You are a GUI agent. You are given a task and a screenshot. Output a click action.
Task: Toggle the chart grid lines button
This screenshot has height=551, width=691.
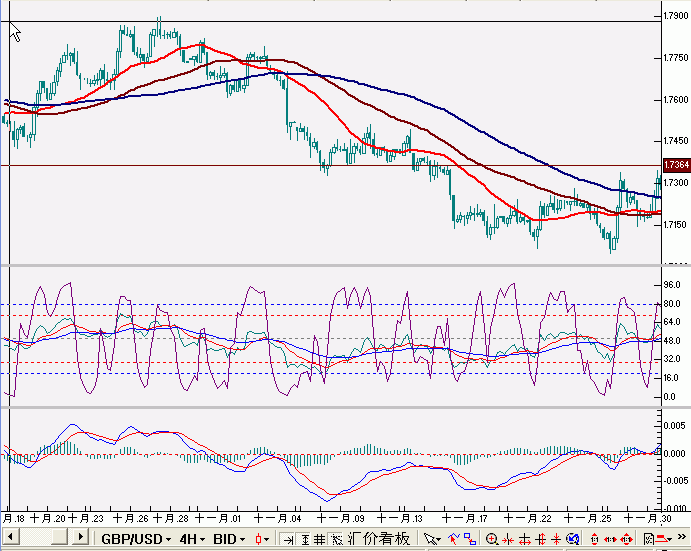(319, 539)
